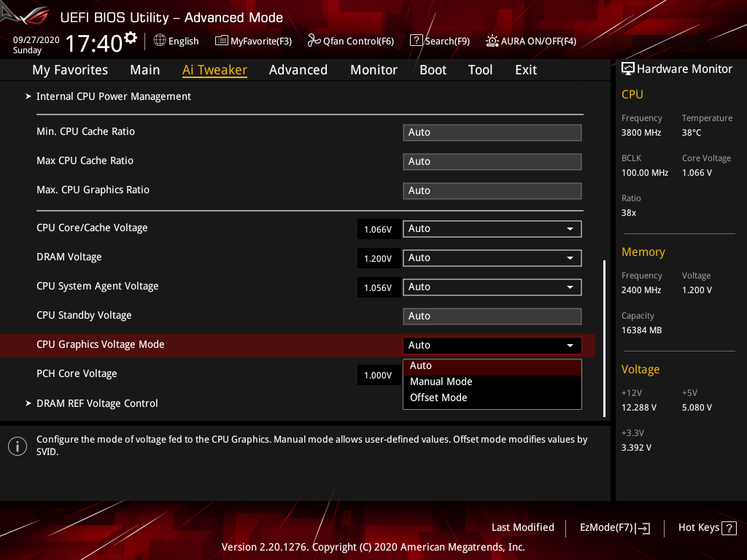Click the 09/27/2020 date text
Screen dimensions: 747x560
(x=36, y=40)
